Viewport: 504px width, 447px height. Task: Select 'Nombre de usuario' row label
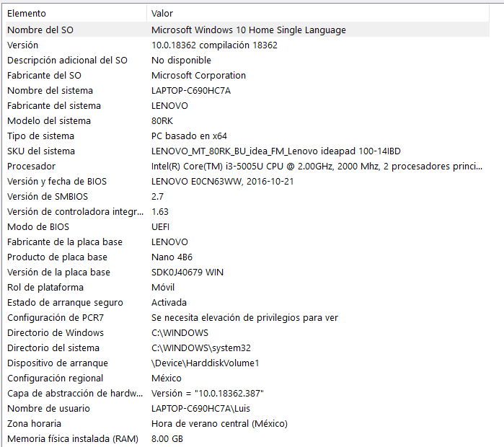(48, 407)
